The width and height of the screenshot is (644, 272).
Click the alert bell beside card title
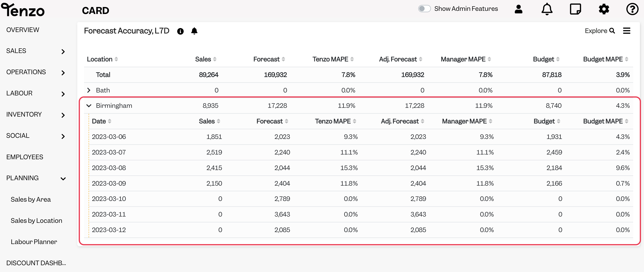[194, 31]
